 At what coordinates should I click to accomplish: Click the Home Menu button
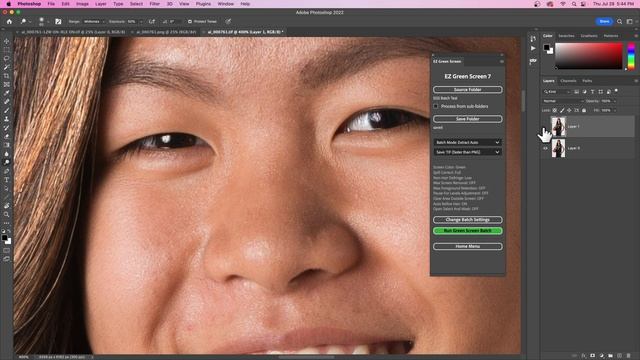click(x=467, y=246)
